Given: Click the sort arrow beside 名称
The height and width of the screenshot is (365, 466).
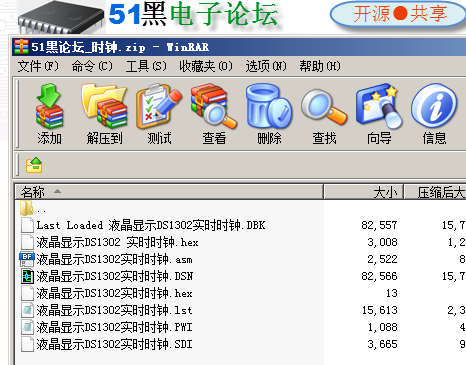Looking at the screenshot, I should (57, 191).
